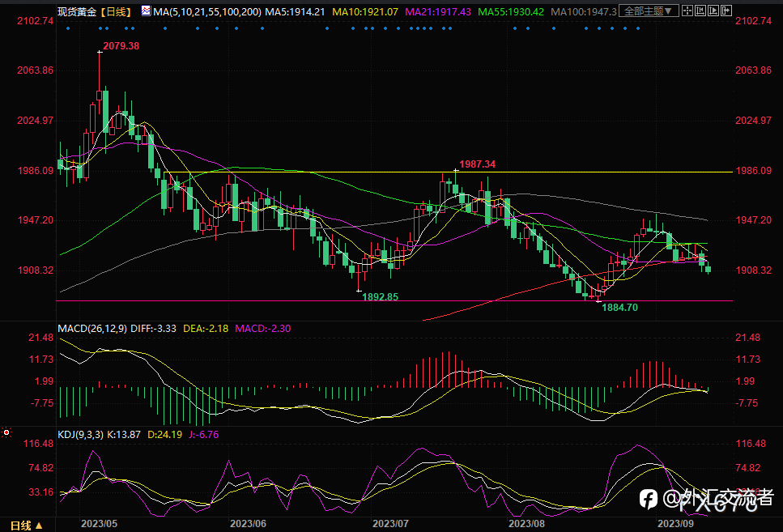The height and width of the screenshot is (532, 783).
Task: Click the red sun indicator icon
Action: [6, 432]
